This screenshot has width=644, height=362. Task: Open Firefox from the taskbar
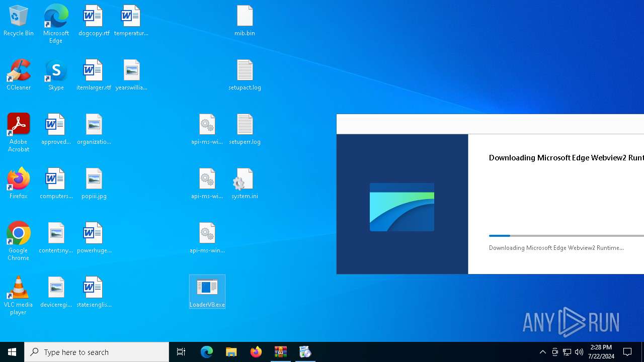(x=256, y=352)
